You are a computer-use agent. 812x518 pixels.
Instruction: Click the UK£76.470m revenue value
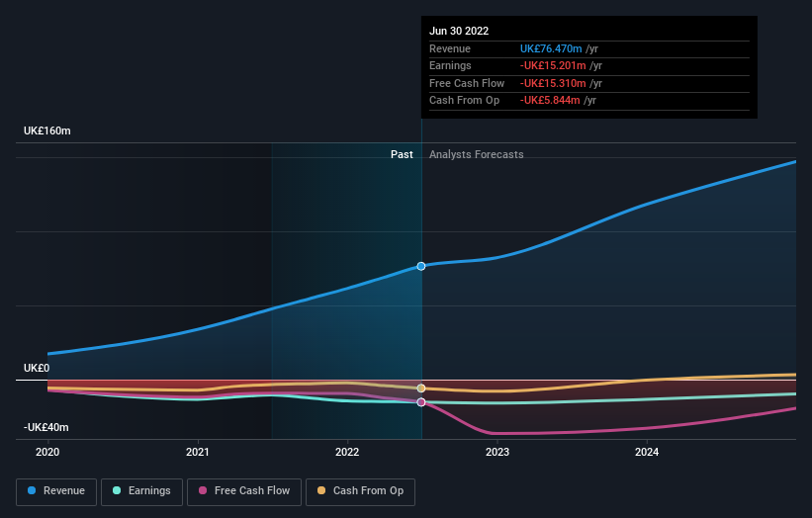[x=551, y=48]
